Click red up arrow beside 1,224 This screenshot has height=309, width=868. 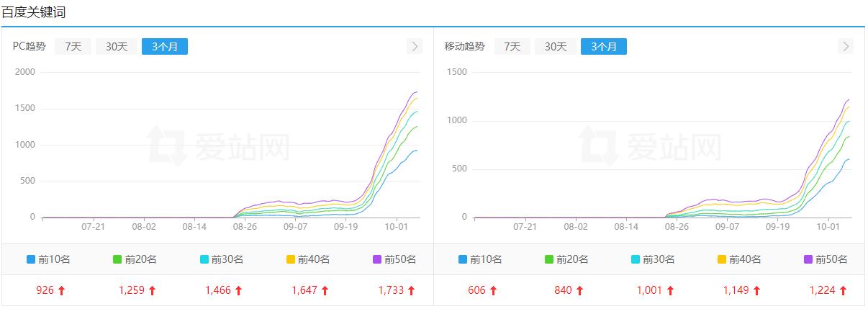[843, 291]
